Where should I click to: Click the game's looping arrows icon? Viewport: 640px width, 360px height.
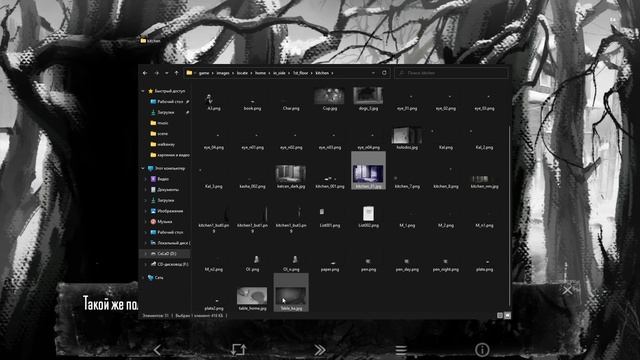pyautogui.click(x=238, y=350)
